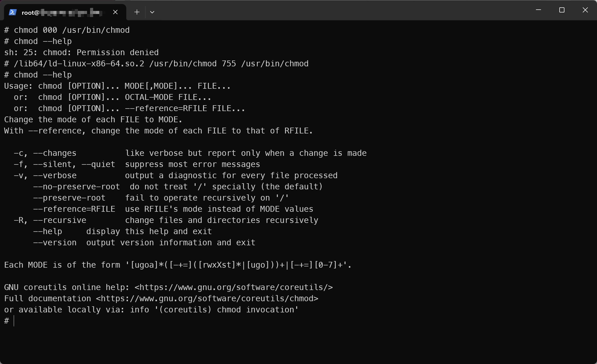Viewport: 597px width, 364px height.
Task: Click the "--version" option text
Action: (55, 243)
